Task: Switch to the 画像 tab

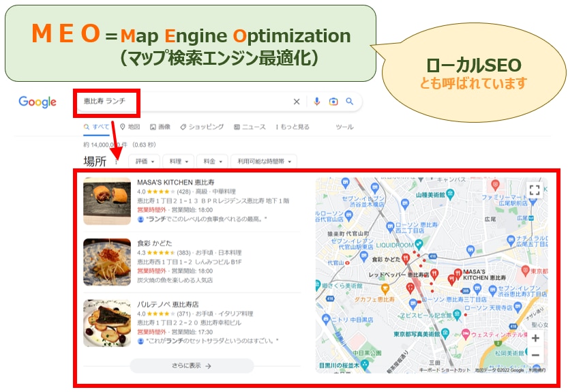Action: click(160, 127)
